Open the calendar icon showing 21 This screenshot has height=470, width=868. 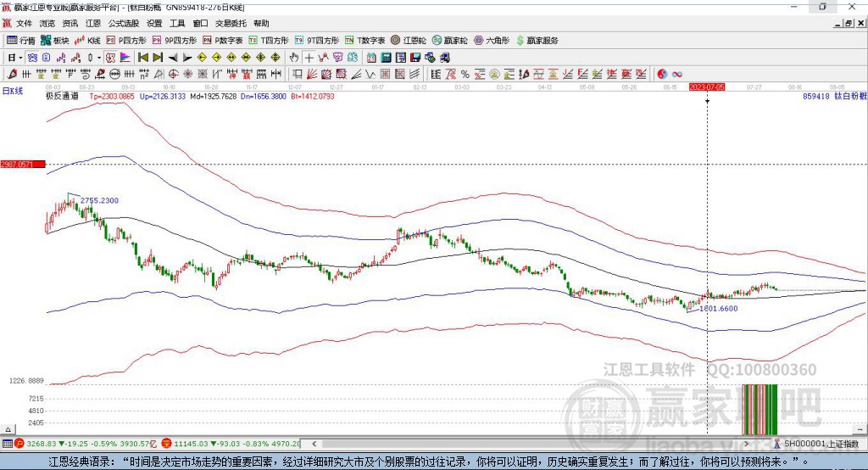click(371, 58)
